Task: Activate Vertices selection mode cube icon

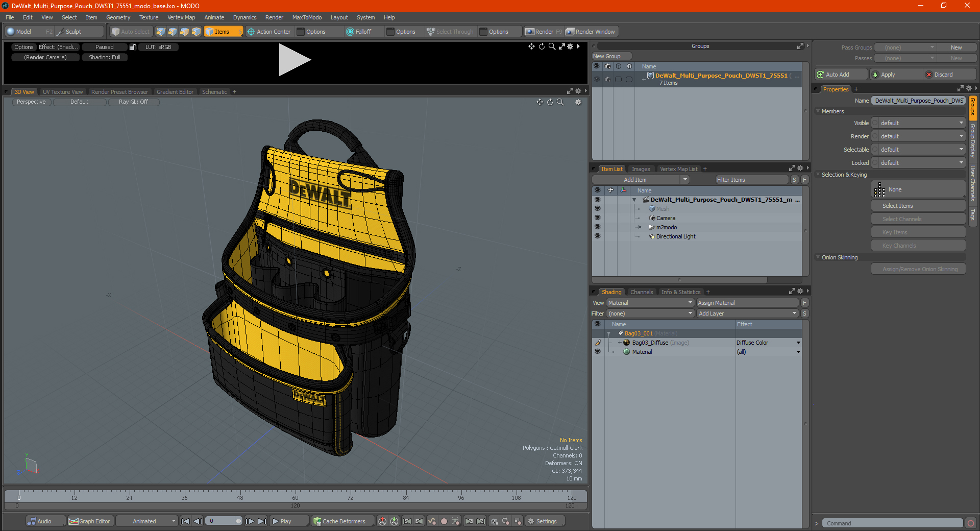Action: 161,32
